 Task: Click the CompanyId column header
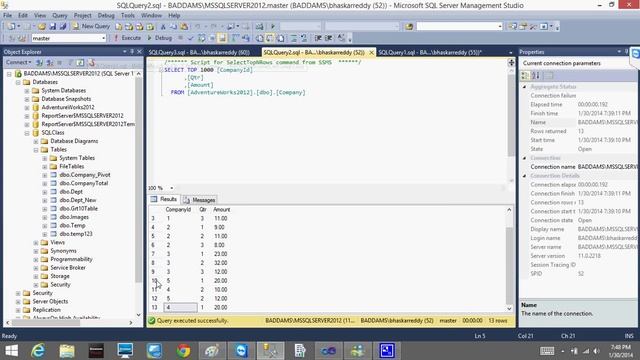178,209
